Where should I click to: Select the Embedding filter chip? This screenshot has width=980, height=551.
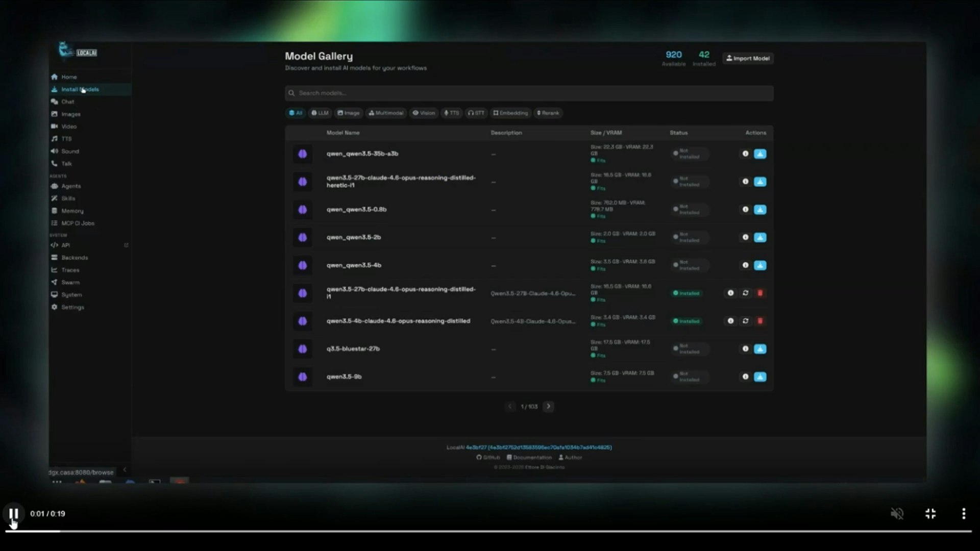(510, 113)
